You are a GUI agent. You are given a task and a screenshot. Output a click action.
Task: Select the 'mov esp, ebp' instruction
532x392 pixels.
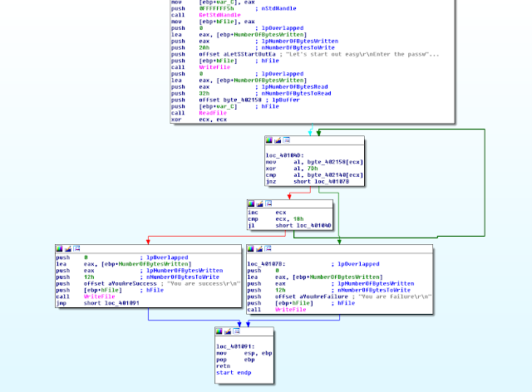[244, 353]
